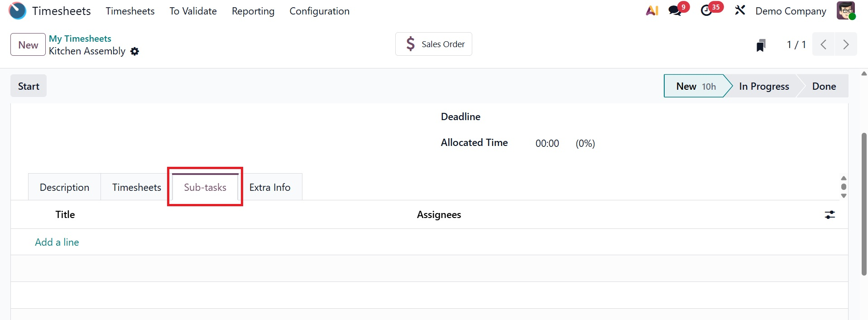
Task: Open the messages chat bubble icon
Action: (x=675, y=11)
